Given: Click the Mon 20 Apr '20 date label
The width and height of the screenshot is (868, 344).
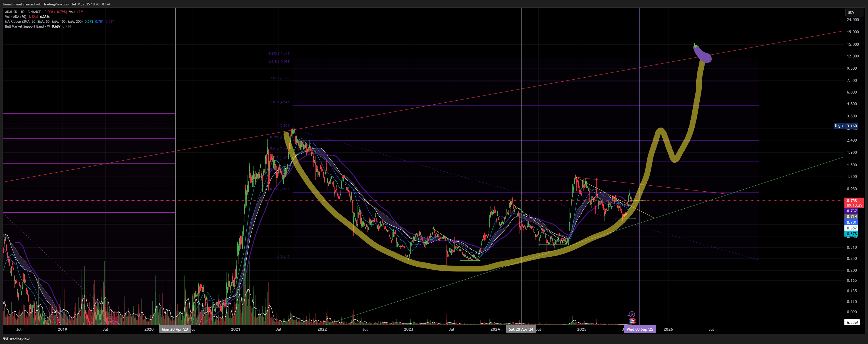Looking at the screenshot, I should click(x=175, y=329).
